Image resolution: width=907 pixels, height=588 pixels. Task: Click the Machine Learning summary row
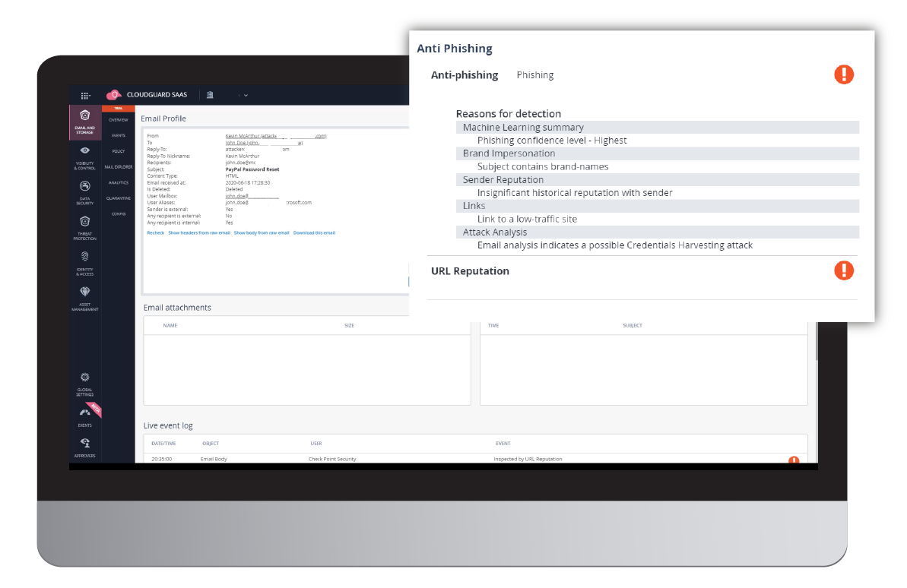pos(657,127)
